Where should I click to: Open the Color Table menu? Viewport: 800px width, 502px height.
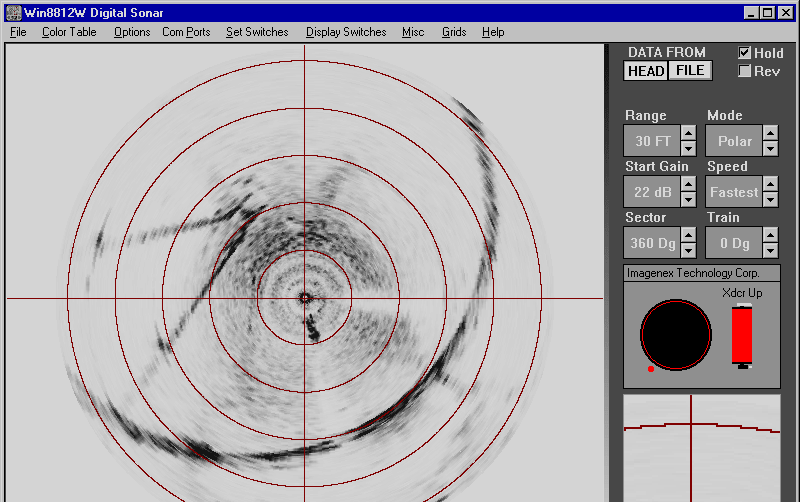69,32
